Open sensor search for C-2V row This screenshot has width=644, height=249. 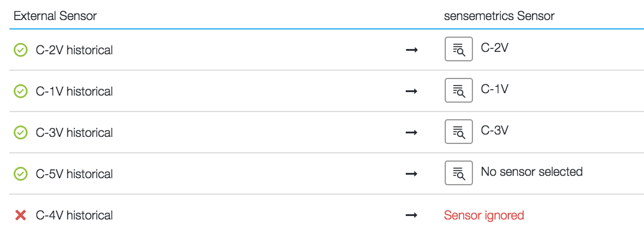(x=458, y=50)
